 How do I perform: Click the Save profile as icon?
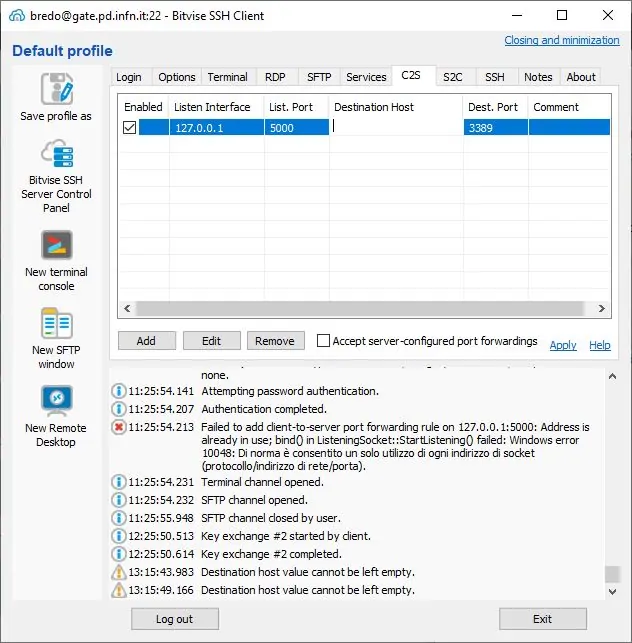[x=57, y=89]
